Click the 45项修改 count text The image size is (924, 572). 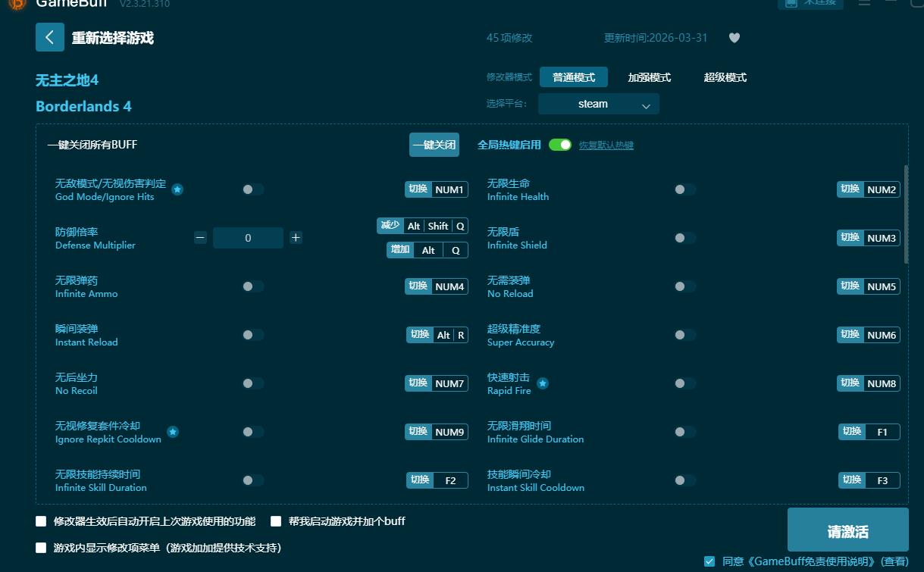coord(509,38)
